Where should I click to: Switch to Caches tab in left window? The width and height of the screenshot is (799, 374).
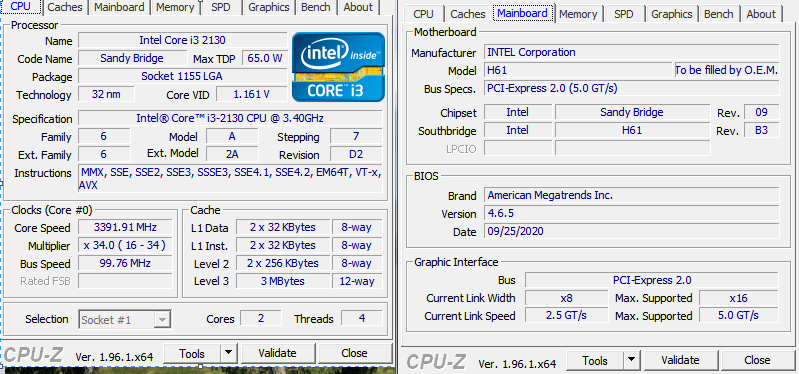click(x=65, y=7)
